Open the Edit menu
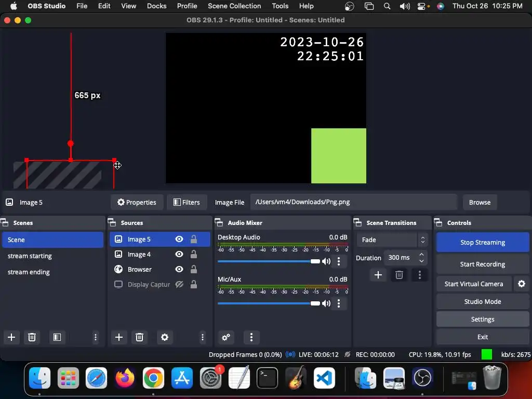Viewport: 532px width, 399px height. [104, 6]
